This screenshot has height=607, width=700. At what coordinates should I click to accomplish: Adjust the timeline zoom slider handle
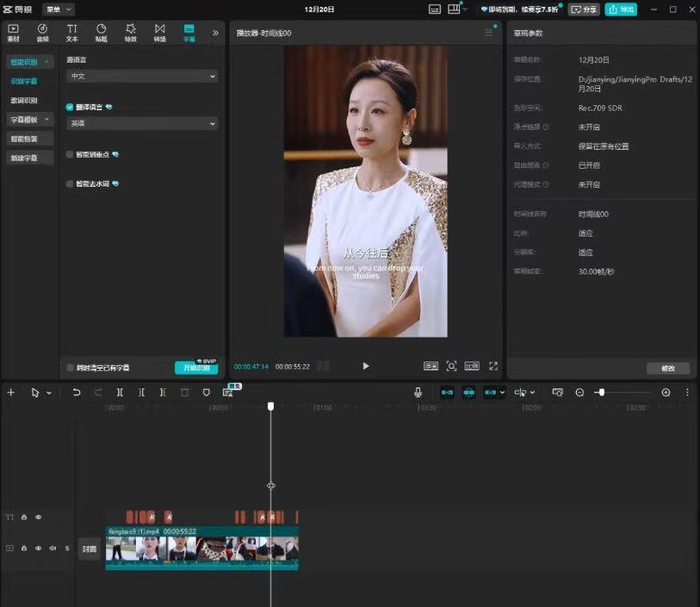[x=602, y=393]
